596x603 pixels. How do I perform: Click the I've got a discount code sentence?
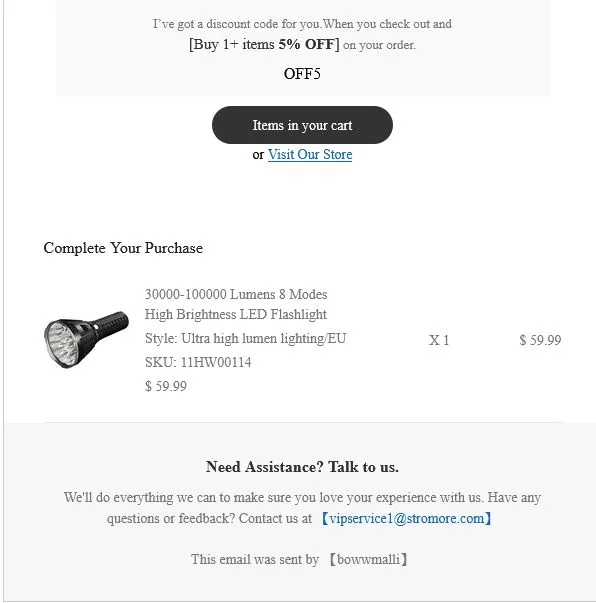point(302,24)
